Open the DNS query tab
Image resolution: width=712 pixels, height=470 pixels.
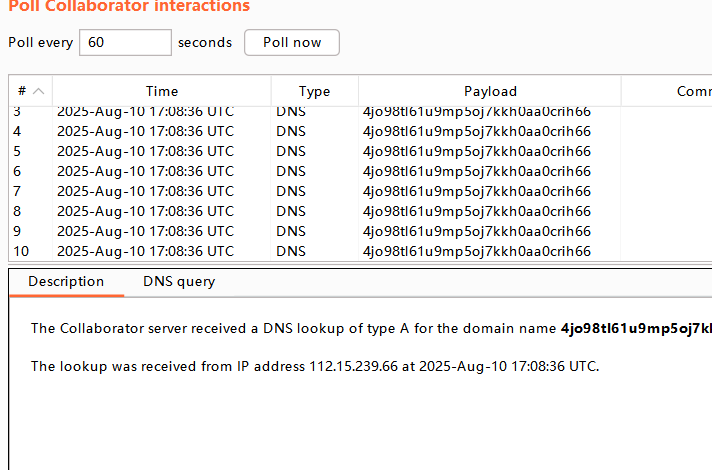tap(179, 282)
